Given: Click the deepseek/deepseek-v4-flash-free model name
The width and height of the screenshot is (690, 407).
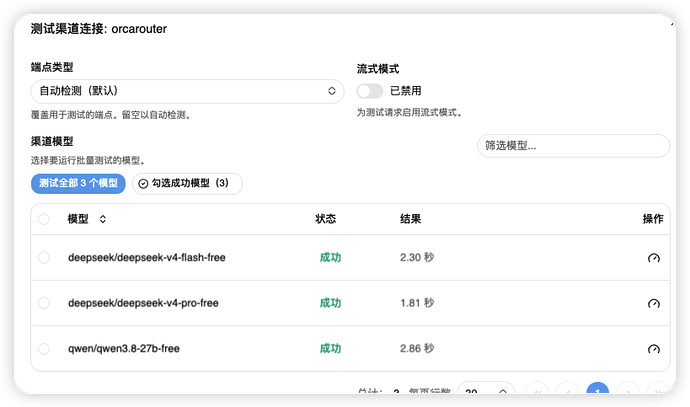Looking at the screenshot, I should 147,257.
